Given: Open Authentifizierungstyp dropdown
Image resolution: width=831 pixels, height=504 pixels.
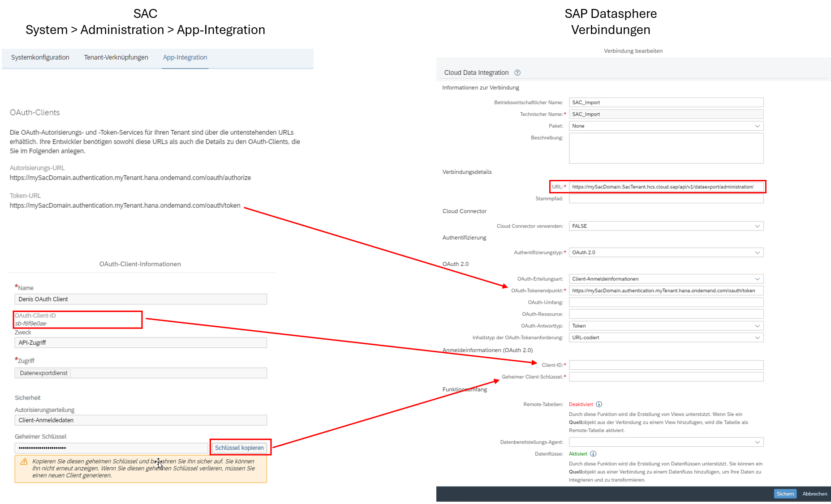Looking at the screenshot, I should click(666, 252).
